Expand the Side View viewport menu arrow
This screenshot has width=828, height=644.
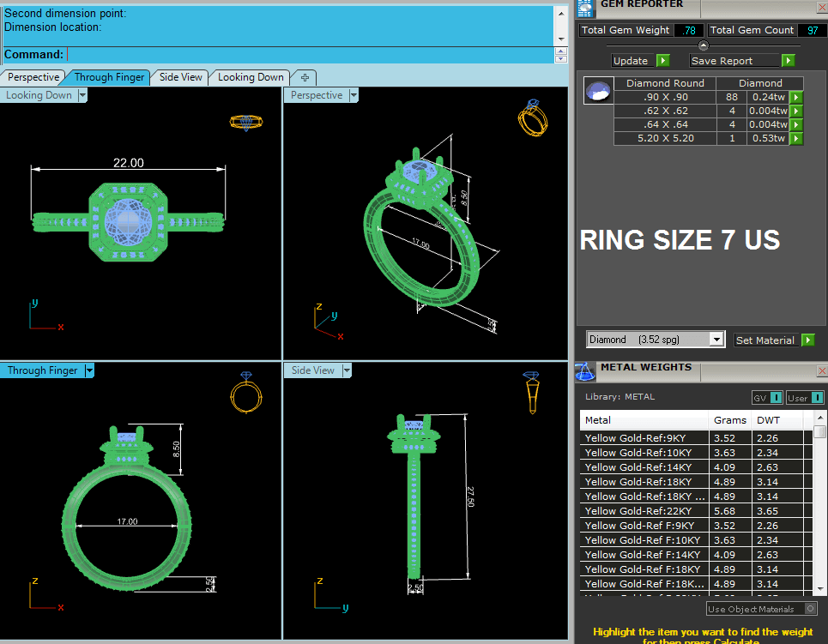(347, 371)
